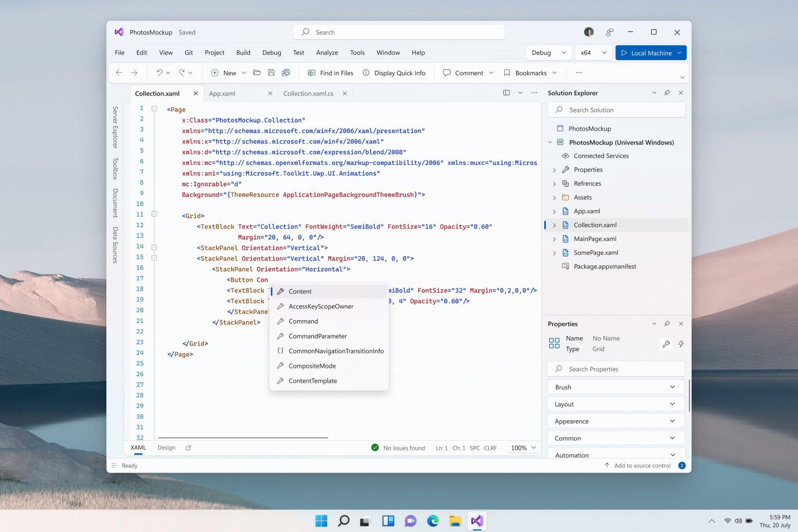Focus the Search Properties field

click(x=616, y=369)
